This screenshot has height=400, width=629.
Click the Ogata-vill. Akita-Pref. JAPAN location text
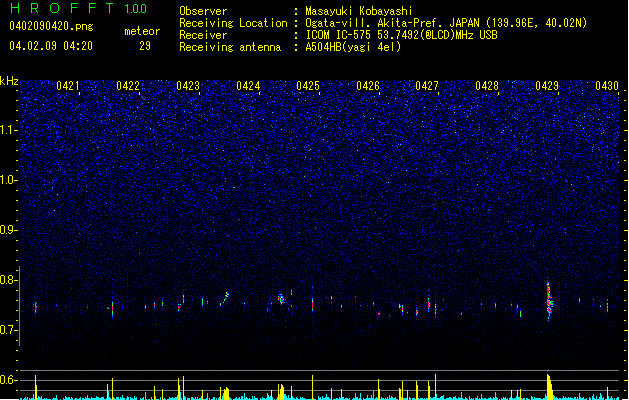446,23
